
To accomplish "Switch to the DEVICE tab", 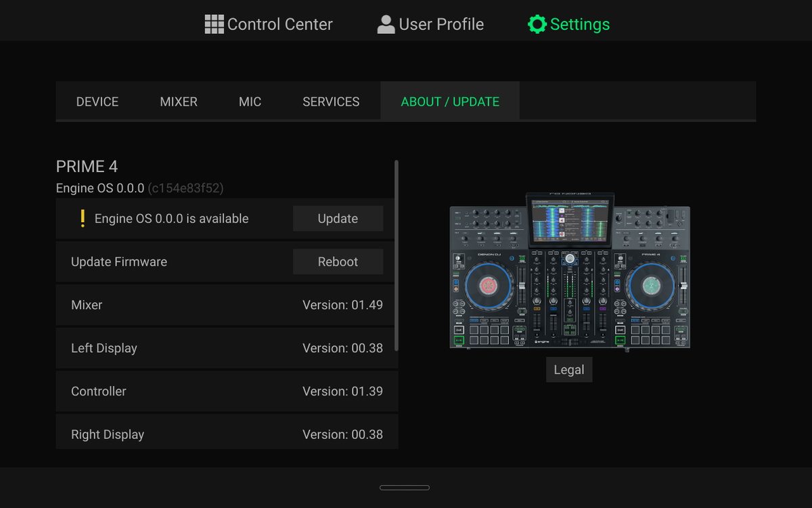I will coord(97,102).
